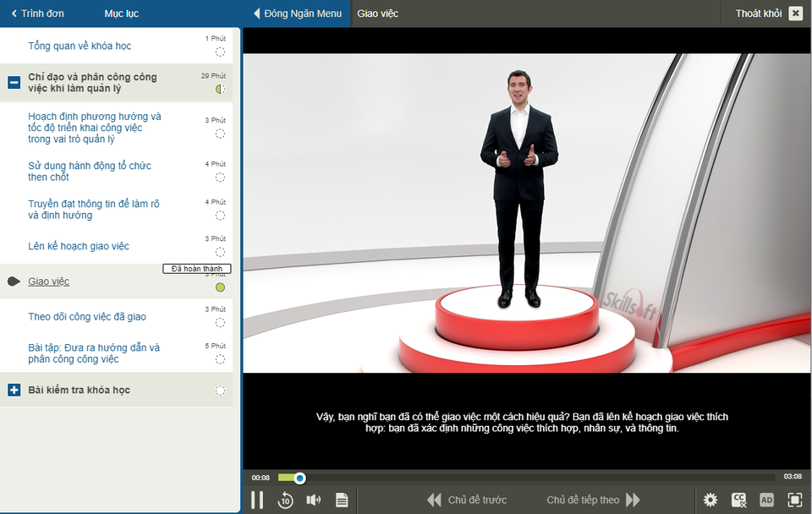Open player settings gear

(710, 500)
